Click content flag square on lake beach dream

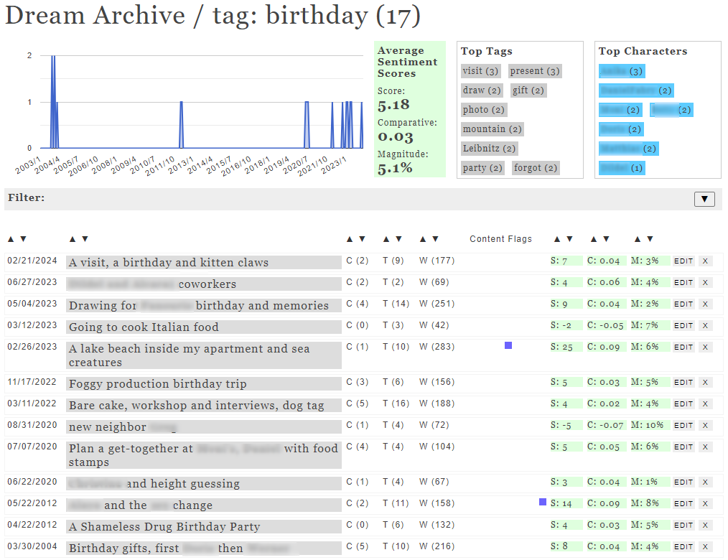pos(508,345)
